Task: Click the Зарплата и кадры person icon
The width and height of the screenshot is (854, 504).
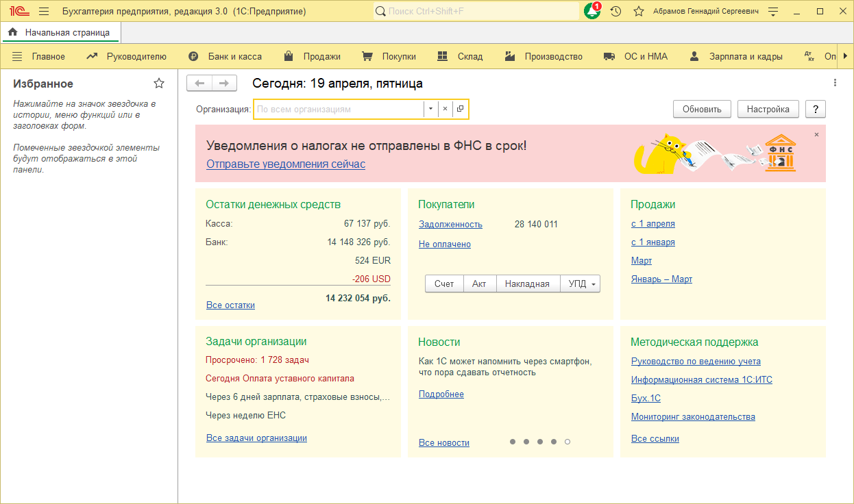Action: pyautogui.click(x=694, y=56)
